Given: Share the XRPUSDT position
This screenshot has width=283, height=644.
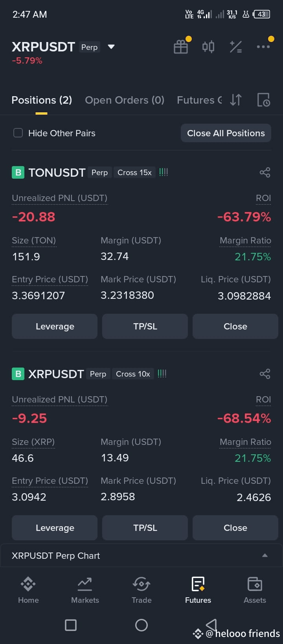Looking at the screenshot, I should tap(265, 374).
